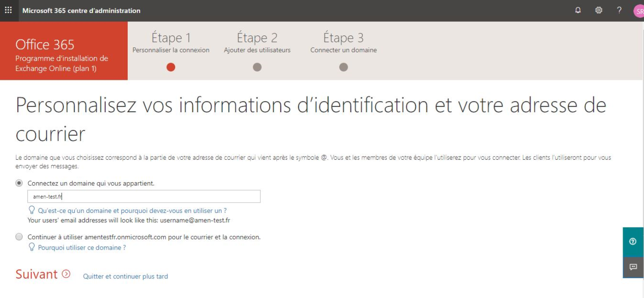Click the paragraph starting "Le domaine que vous choisissez"

tap(313, 162)
